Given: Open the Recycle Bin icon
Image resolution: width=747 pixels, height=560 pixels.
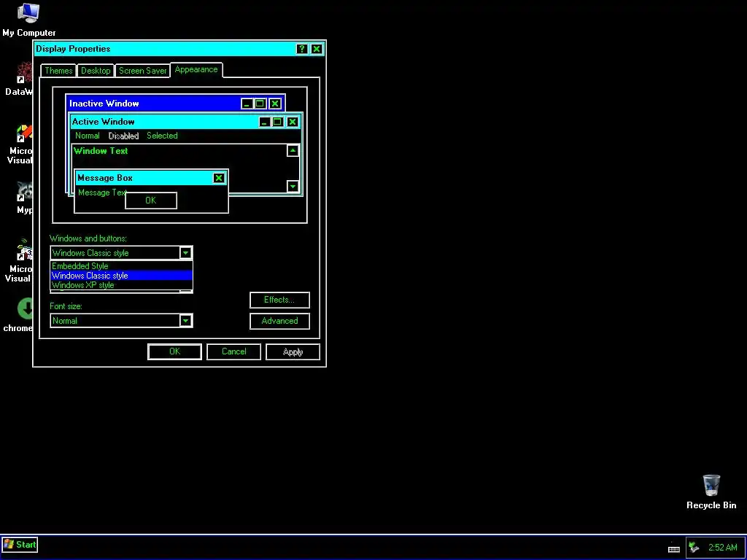Looking at the screenshot, I should (x=711, y=492).
